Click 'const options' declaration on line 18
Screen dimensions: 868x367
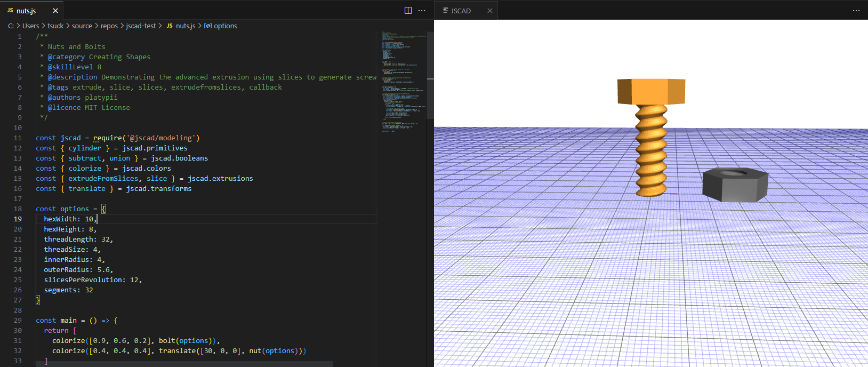(x=62, y=209)
